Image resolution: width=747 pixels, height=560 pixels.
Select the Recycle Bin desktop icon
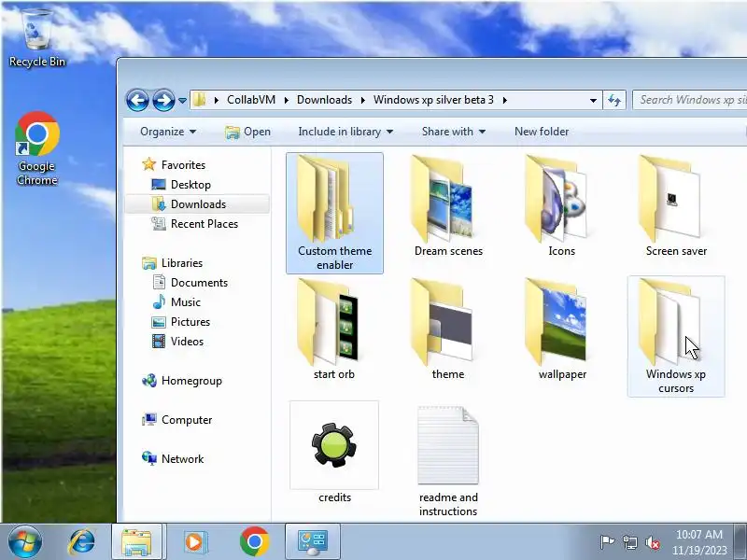(x=36, y=37)
